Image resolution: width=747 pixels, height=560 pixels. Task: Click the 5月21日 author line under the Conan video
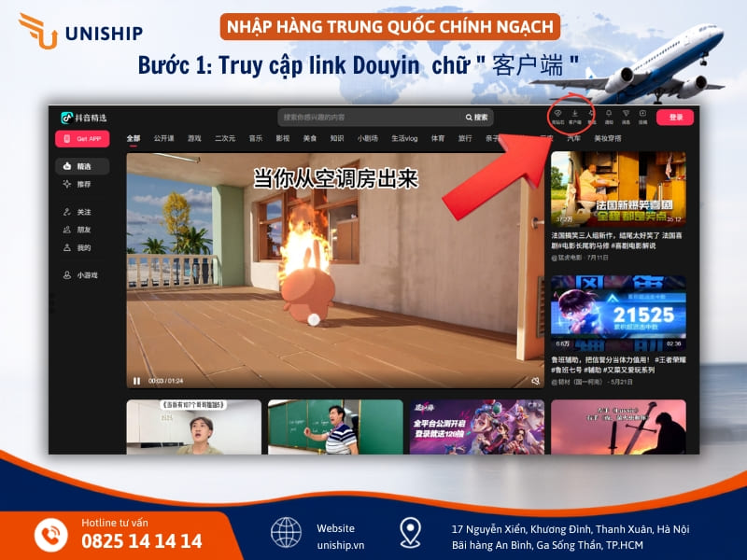(592, 382)
